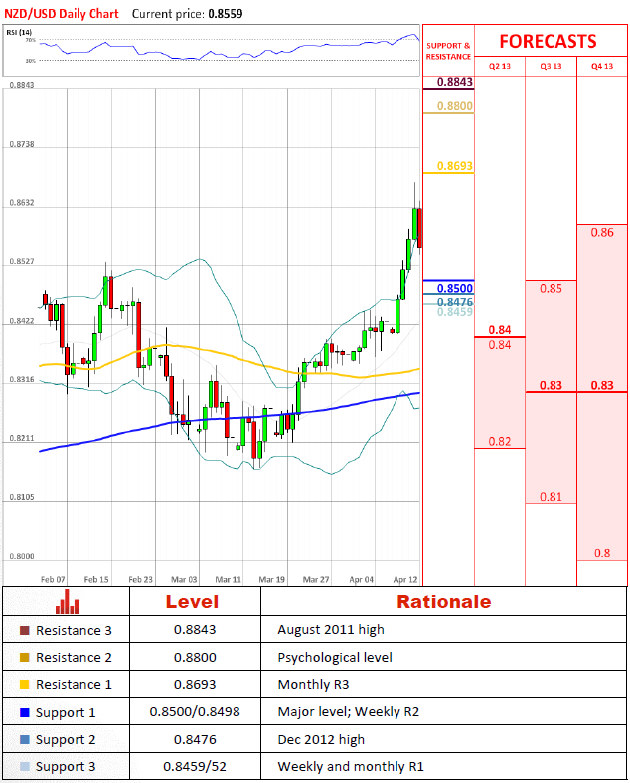Click the 0.81 forecast value in Q3 13
This screenshot has height=783, width=630.
point(551,497)
